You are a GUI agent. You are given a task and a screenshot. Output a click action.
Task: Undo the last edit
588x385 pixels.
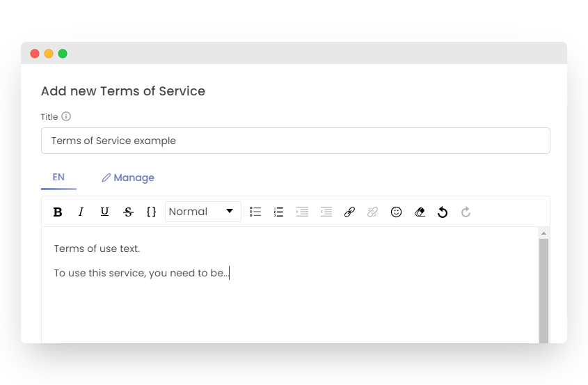(443, 212)
